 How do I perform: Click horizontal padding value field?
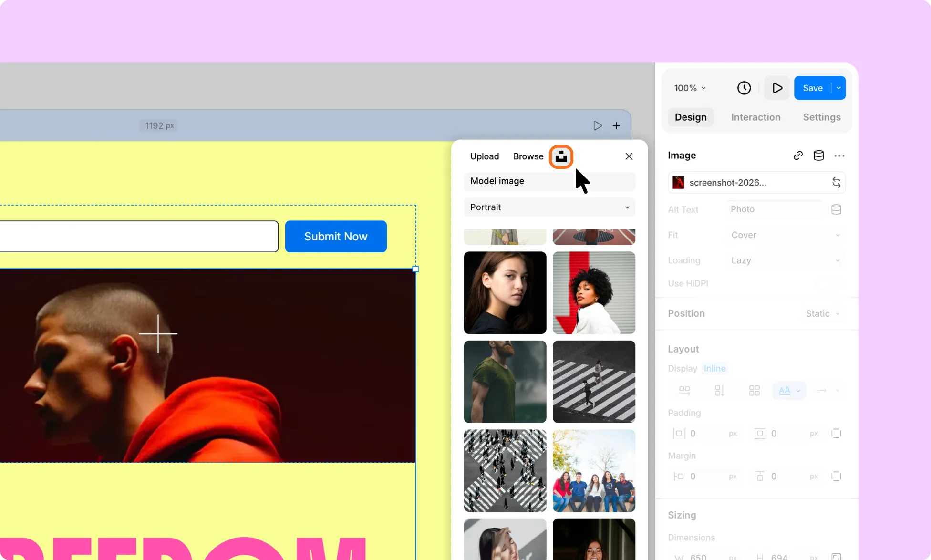pos(706,434)
